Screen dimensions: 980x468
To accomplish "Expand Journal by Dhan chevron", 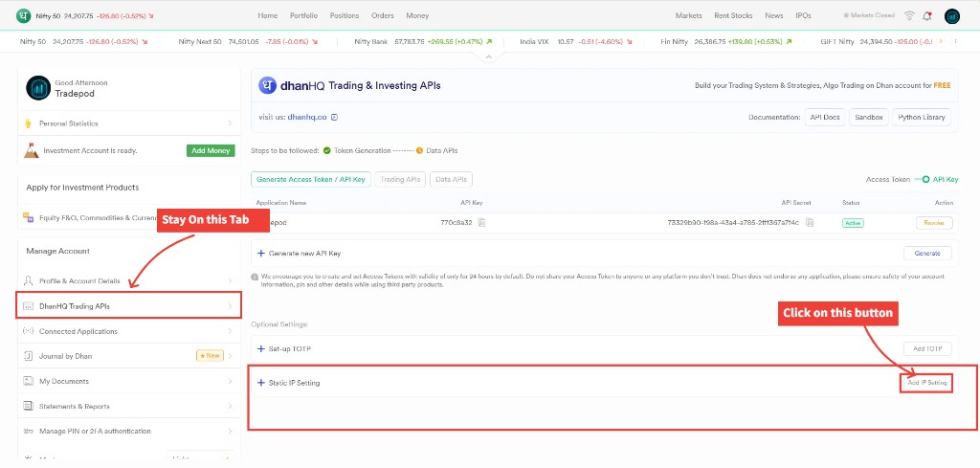I will tap(230, 356).
